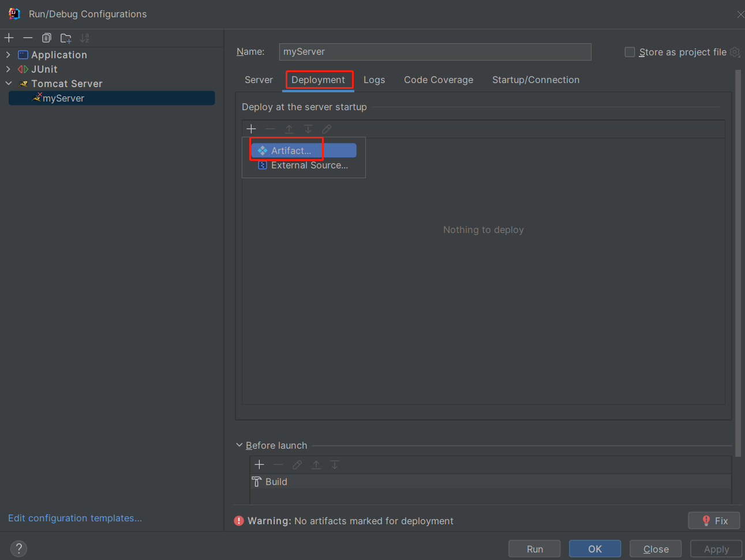Switch to the Server tab
This screenshot has width=745, height=560.
click(x=259, y=80)
